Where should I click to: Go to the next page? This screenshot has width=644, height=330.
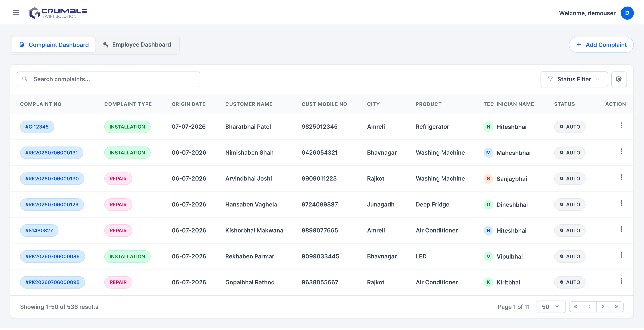click(603, 307)
